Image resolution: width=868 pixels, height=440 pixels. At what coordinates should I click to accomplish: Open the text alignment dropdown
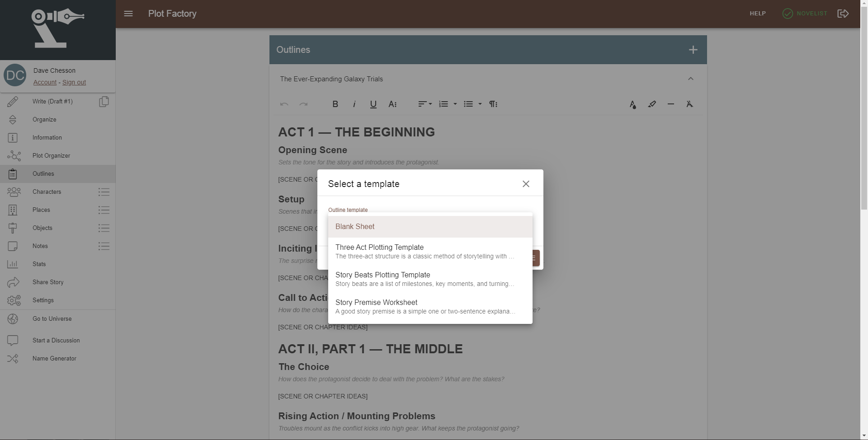tap(425, 104)
